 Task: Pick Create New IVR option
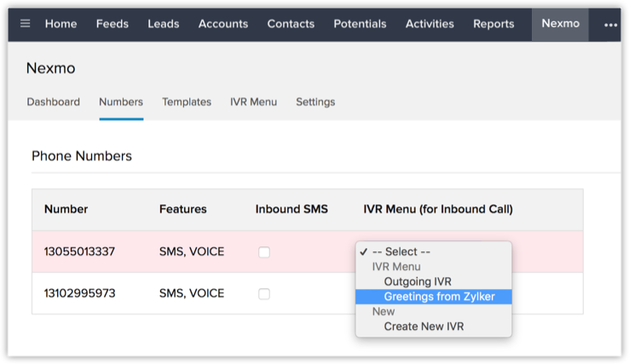point(424,326)
